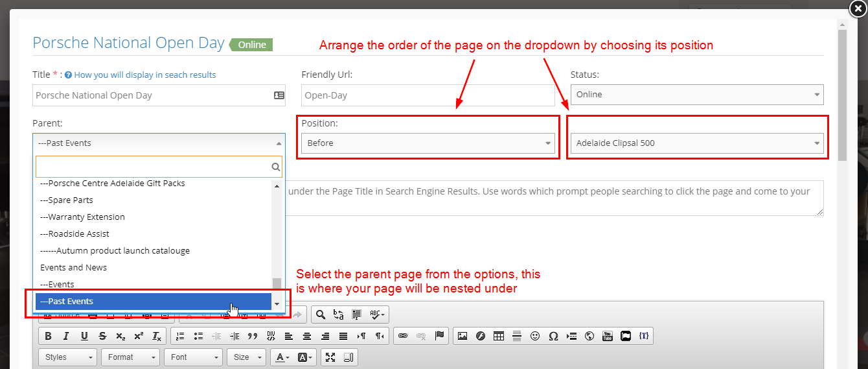Open the Styles dropdown in the editor
This screenshot has height=369, width=868.
(67, 357)
